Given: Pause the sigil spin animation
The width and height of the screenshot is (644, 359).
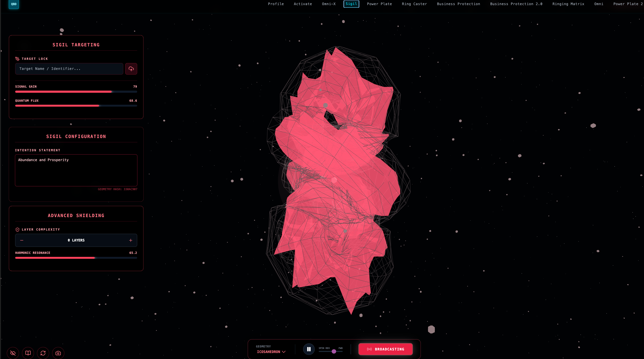Looking at the screenshot, I should tap(309, 349).
